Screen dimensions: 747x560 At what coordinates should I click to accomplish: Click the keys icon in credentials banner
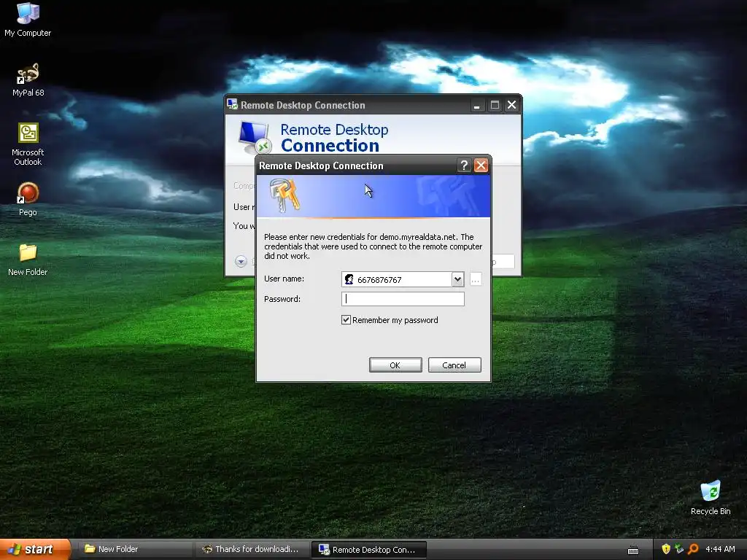(x=285, y=195)
